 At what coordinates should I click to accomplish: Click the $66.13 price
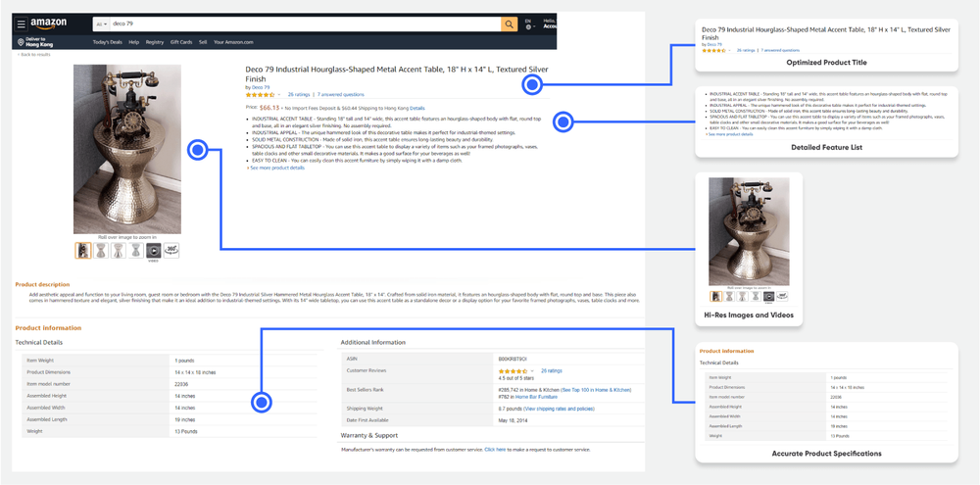270,108
